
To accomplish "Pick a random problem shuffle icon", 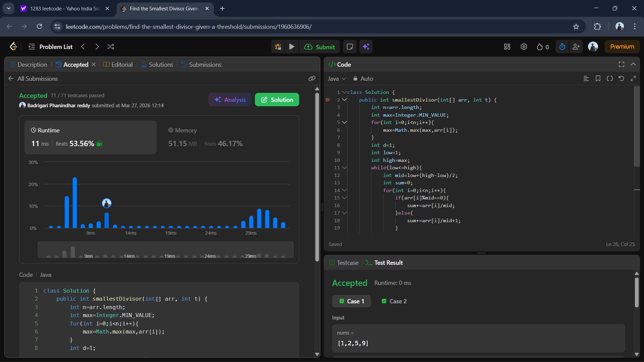I will coord(111,47).
